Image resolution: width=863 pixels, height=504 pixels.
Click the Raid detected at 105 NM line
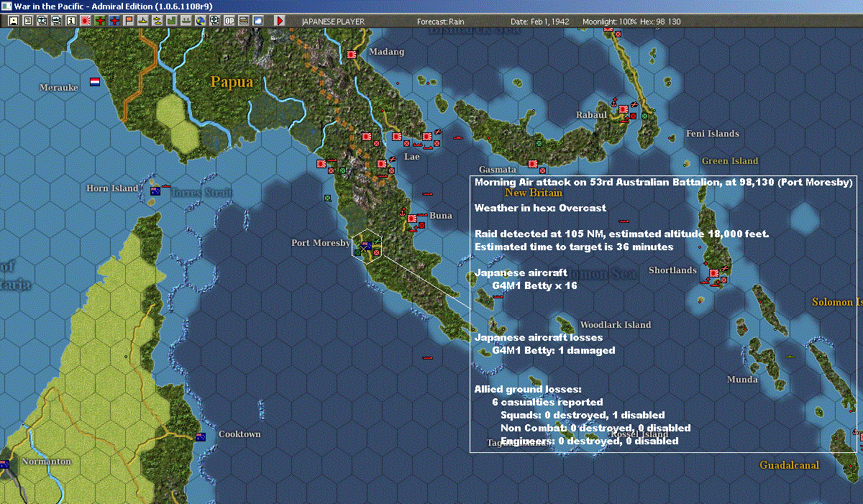[622, 234]
